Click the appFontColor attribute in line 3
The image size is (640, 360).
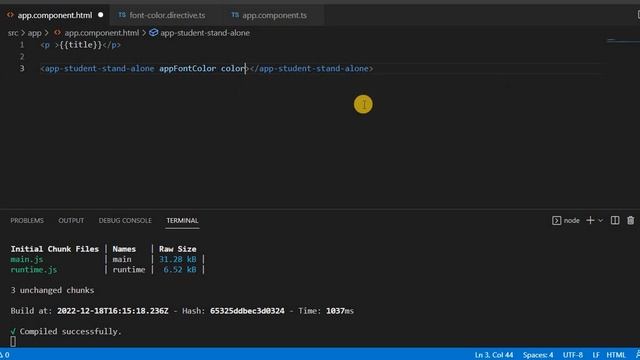187,69
